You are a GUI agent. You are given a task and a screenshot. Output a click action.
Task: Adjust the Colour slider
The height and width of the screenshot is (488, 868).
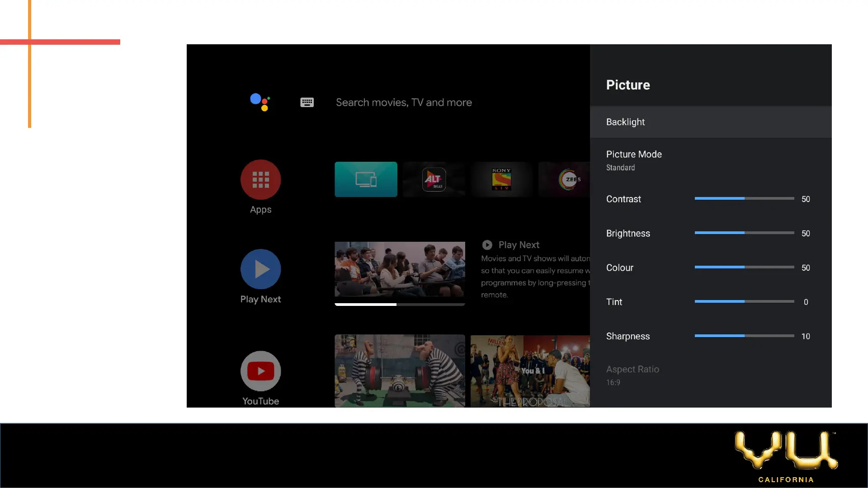tap(744, 267)
